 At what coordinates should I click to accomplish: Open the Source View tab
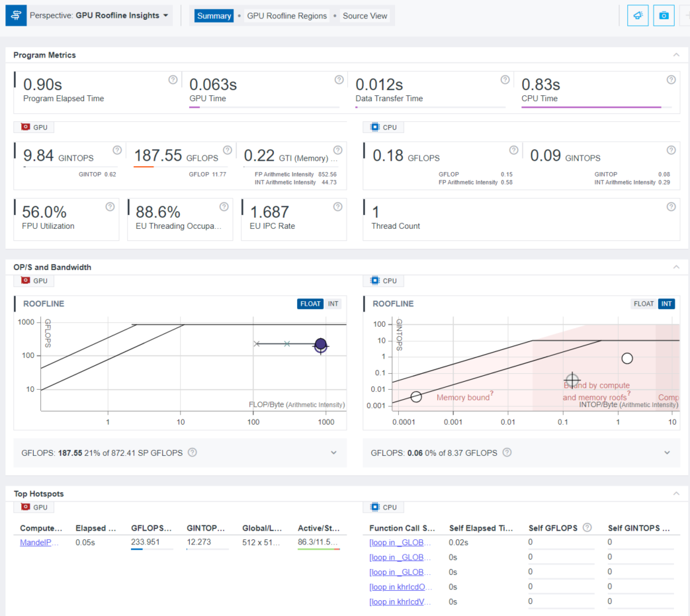(365, 16)
